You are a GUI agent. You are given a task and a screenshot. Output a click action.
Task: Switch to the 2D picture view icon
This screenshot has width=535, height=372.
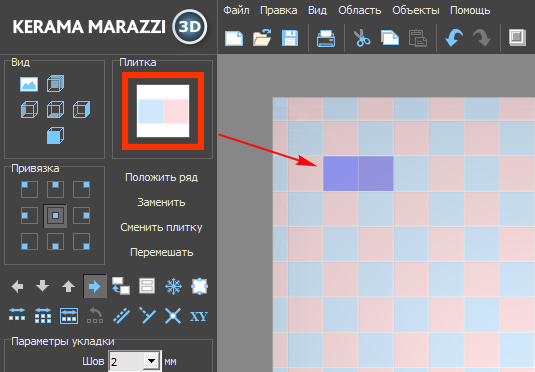click(x=29, y=84)
